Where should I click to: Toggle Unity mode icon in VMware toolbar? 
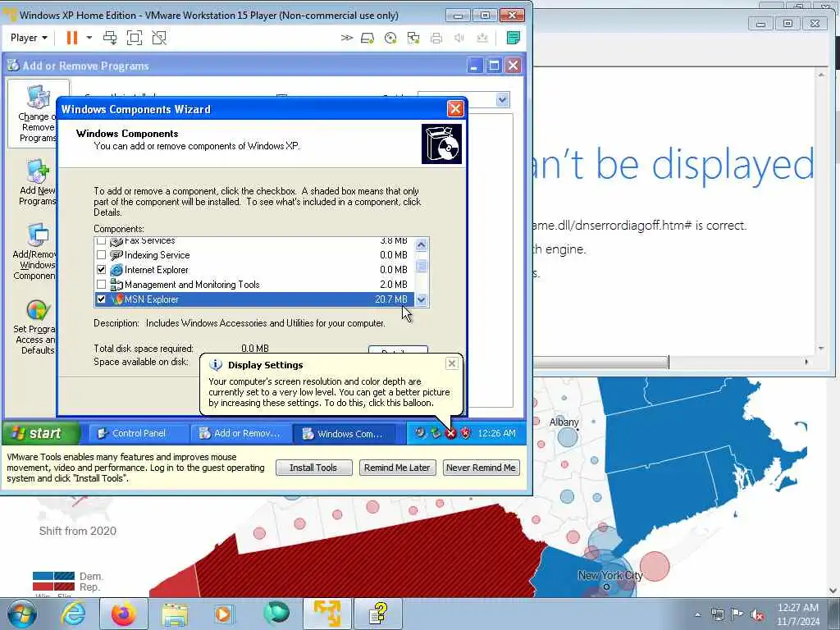click(x=159, y=38)
